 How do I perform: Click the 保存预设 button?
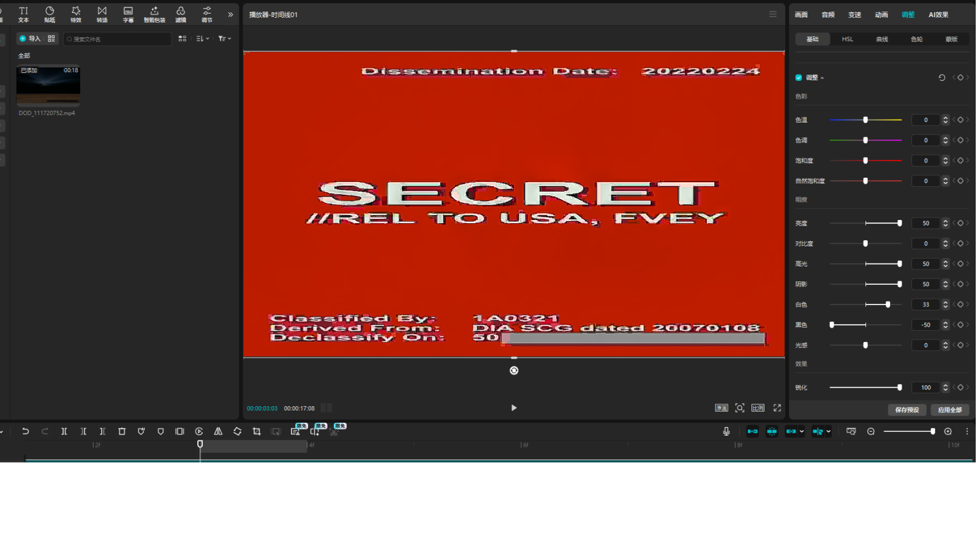tap(907, 410)
